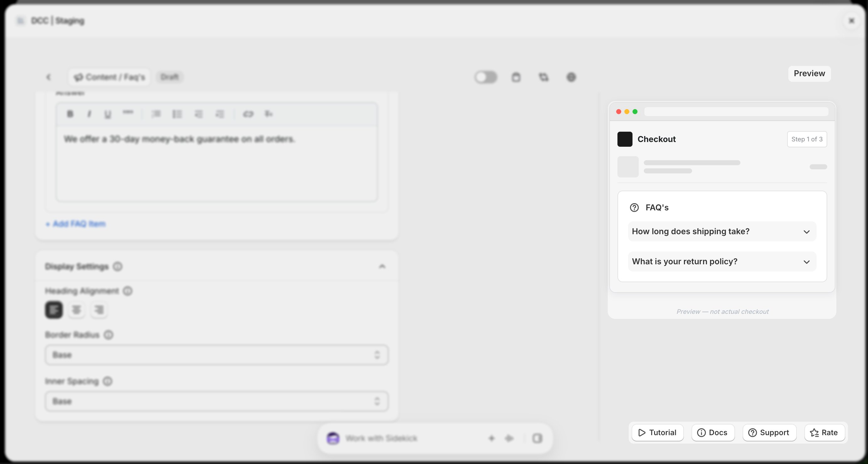This screenshot has height=464, width=868.
Task: Click the plus icon in Sidekick bar
Action: click(492, 438)
